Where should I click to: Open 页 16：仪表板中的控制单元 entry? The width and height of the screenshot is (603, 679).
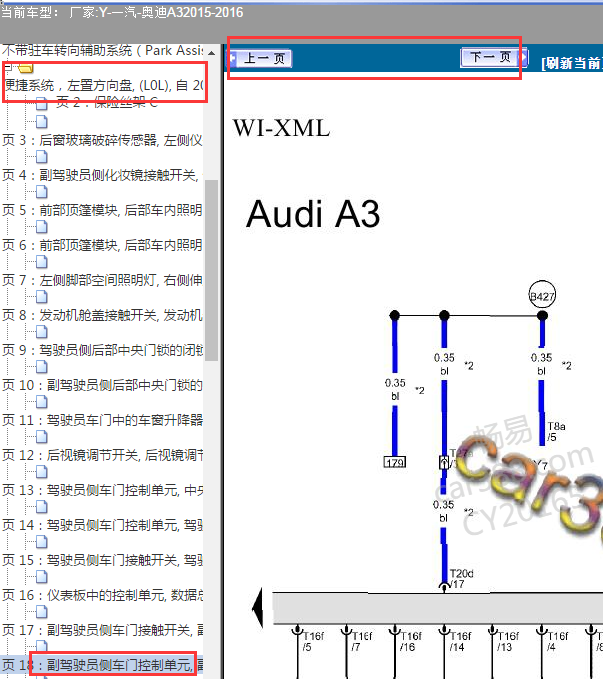[x=102, y=595]
